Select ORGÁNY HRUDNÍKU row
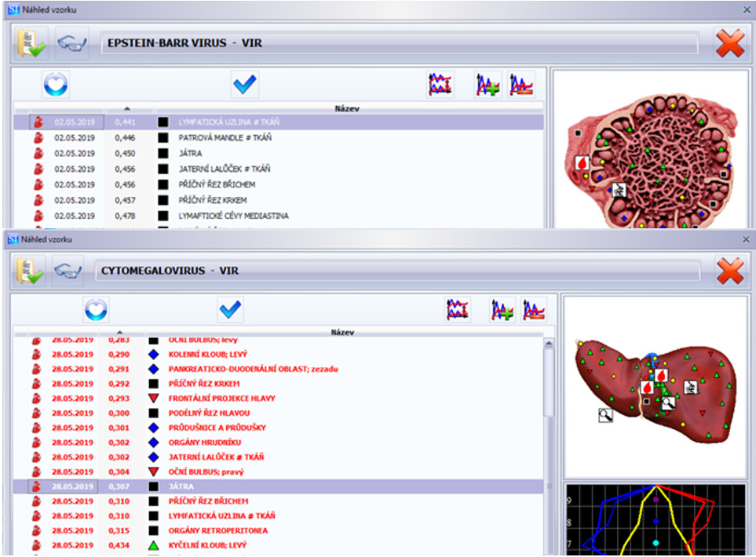Screen dimensions: 756x557 tap(278, 442)
